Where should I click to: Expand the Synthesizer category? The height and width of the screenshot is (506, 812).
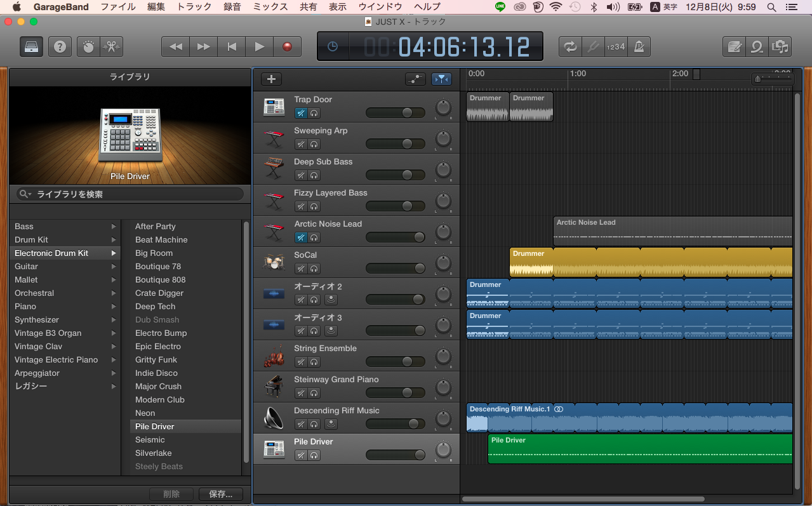tap(114, 320)
